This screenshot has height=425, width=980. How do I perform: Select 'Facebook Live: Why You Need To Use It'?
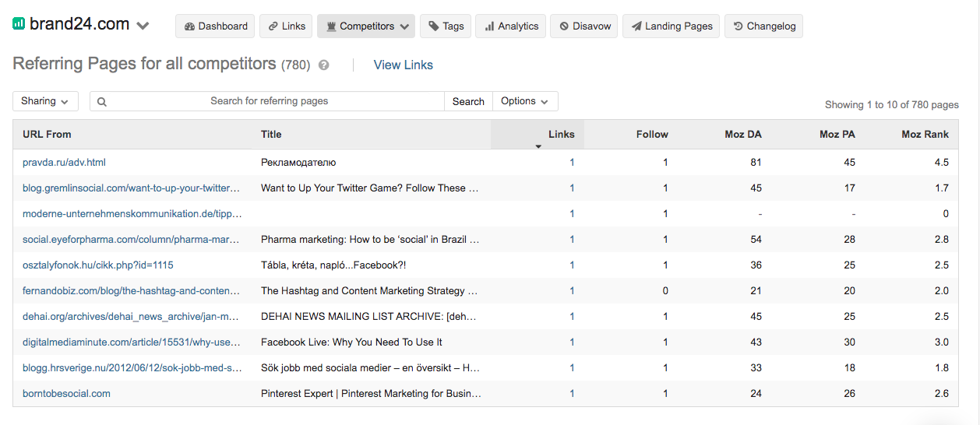(x=351, y=342)
